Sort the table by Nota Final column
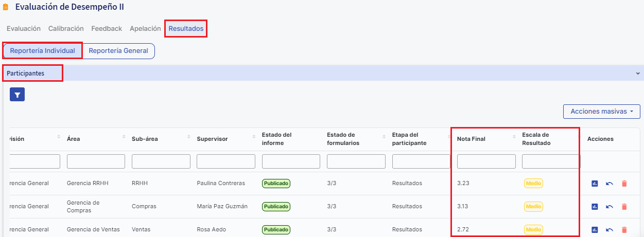 point(513,137)
